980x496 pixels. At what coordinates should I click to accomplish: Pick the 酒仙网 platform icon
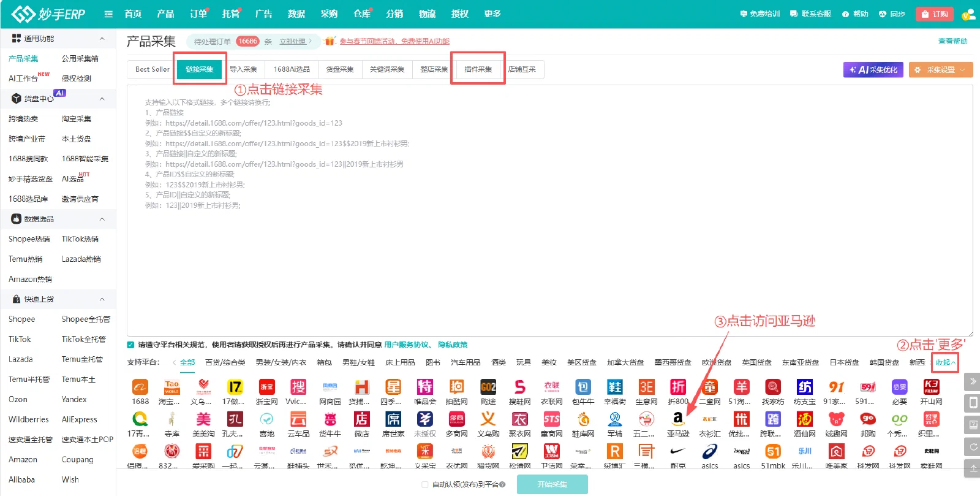(804, 419)
